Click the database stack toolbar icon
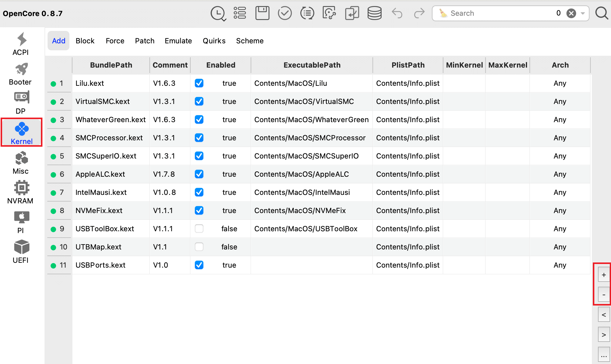This screenshot has width=611, height=364. point(374,13)
